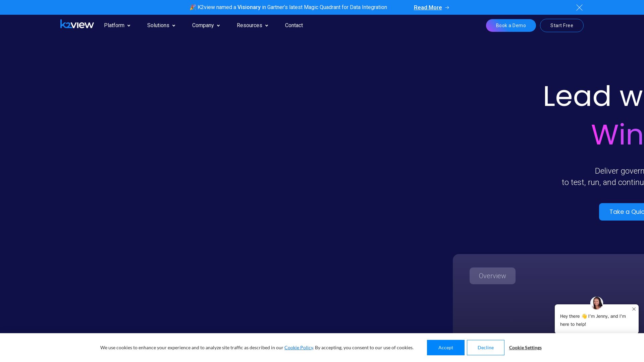Screen dimensions: 644x362
Task: Open Cookie Settings
Action: click(x=525, y=348)
